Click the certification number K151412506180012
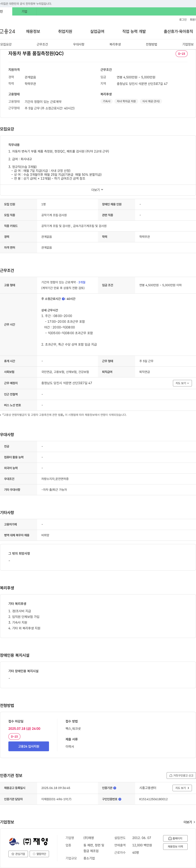196x868 pixels. coord(154,799)
